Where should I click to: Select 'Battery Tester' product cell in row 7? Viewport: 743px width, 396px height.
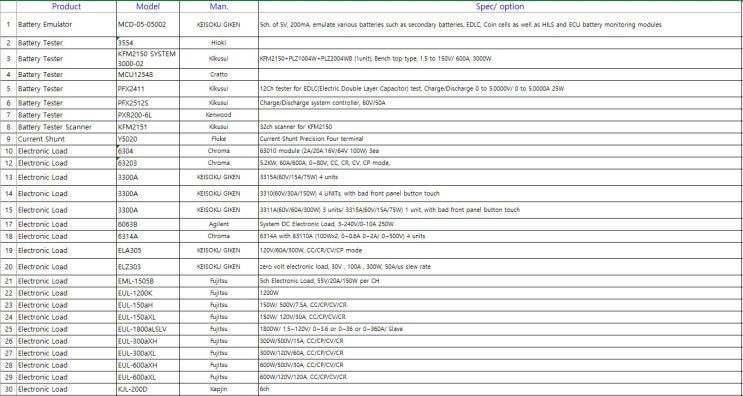pos(66,115)
